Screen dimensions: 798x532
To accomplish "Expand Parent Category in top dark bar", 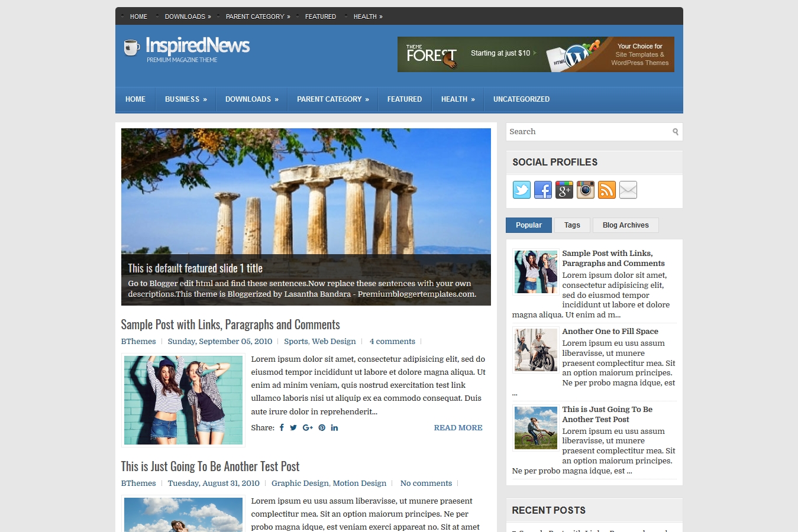I will click(x=258, y=17).
